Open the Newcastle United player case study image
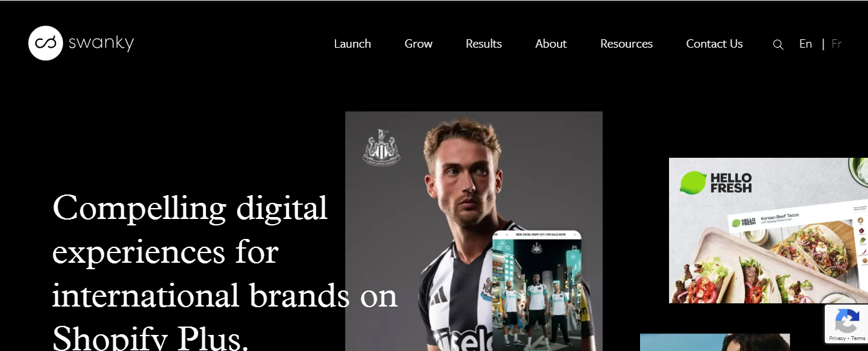This screenshot has width=868, height=351. [473, 231]
